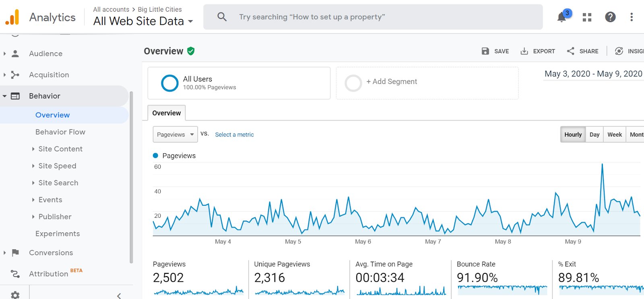644x299 pixels.
Task: Open the Google apps grid
Action: 587,17
